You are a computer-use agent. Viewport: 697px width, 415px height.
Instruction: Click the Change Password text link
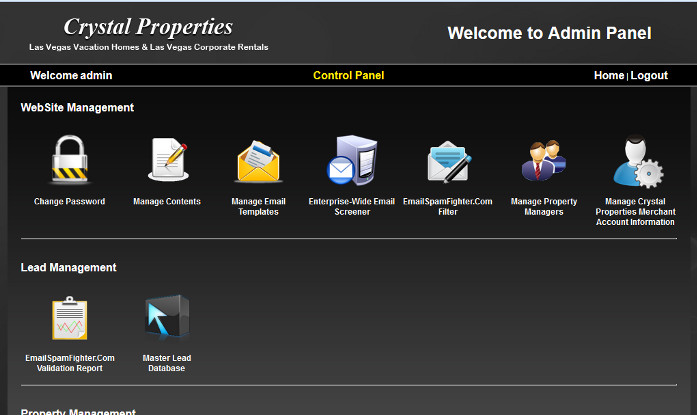tap(69, 202)
